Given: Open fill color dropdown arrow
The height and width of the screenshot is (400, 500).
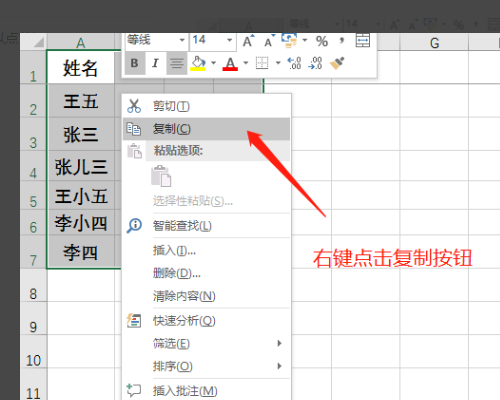Looking at the screenshot, I should point(213,63).
